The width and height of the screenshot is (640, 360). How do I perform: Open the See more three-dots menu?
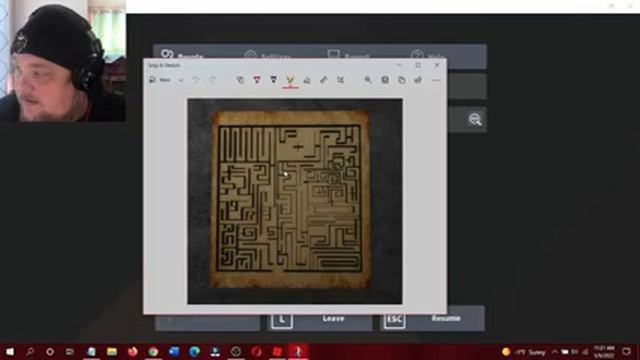[x=436, y=80]
